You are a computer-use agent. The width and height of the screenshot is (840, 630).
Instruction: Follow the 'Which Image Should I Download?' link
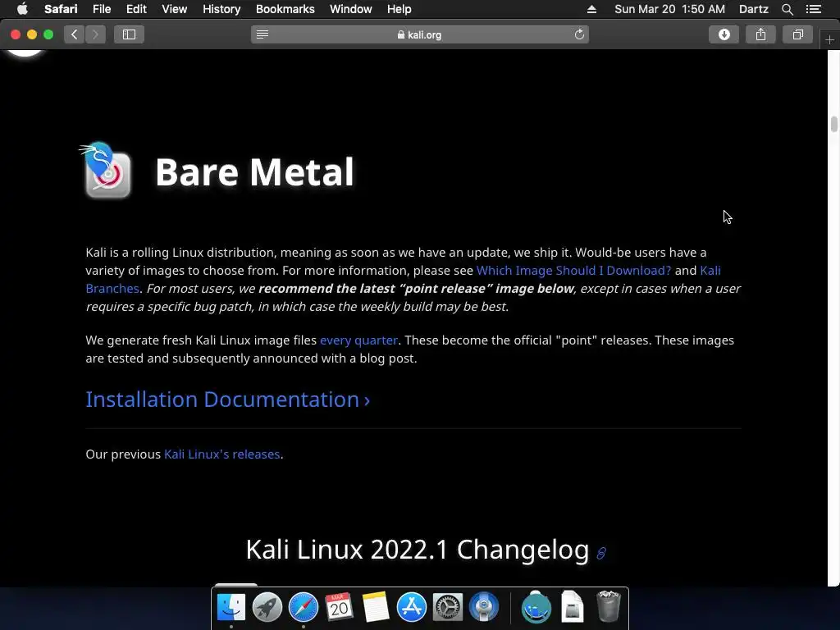tap(573, 271)
